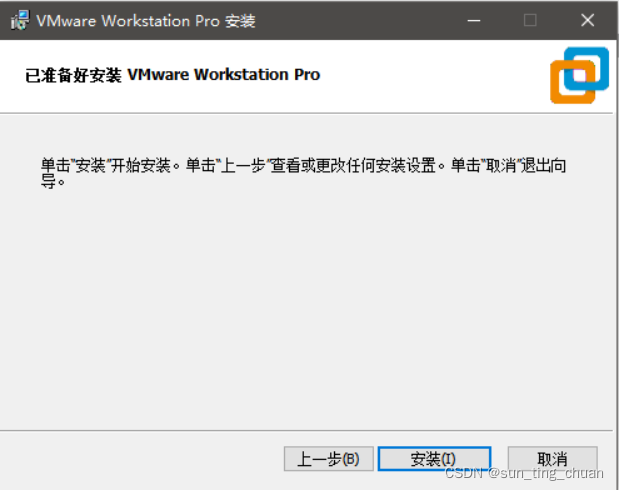Cancel setup with the 取消 button

(552, 459)
